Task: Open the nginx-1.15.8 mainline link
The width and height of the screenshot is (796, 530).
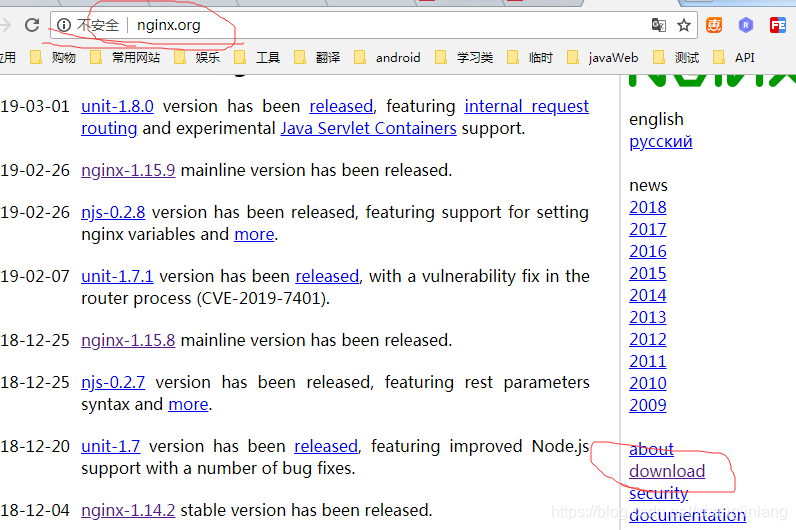Action: [x=128, y=340]
